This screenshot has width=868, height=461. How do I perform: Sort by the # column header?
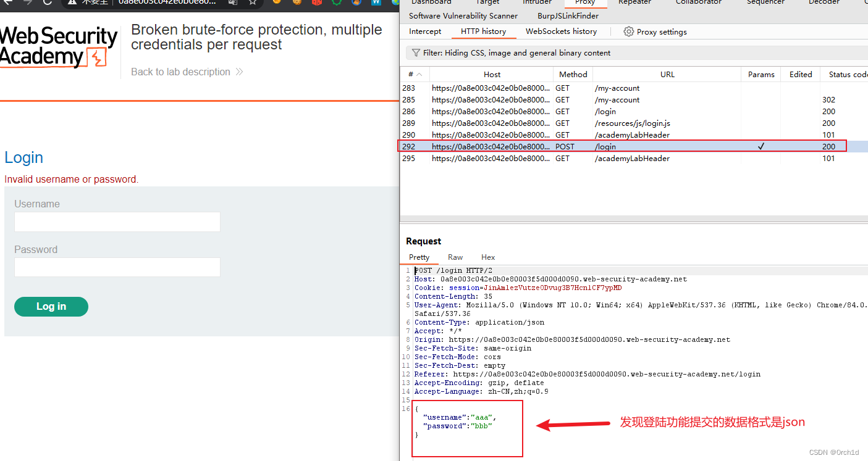pos(415,75)
